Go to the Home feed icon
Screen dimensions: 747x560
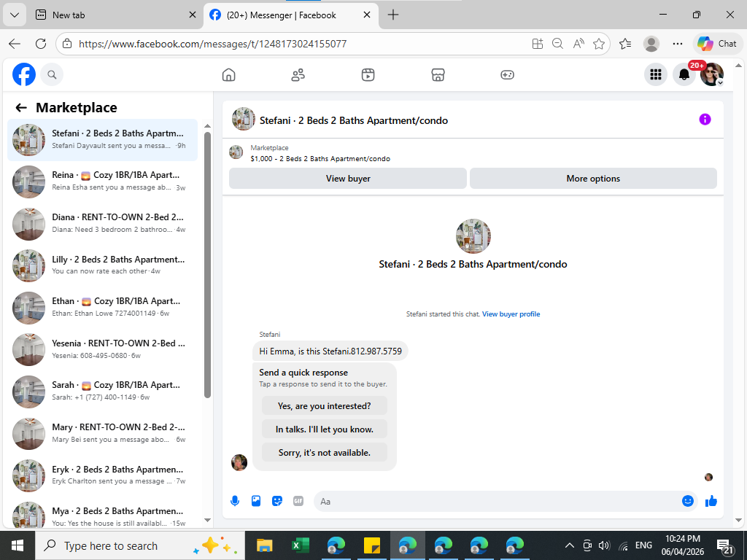pyautogui.click(x=228, y=75)
